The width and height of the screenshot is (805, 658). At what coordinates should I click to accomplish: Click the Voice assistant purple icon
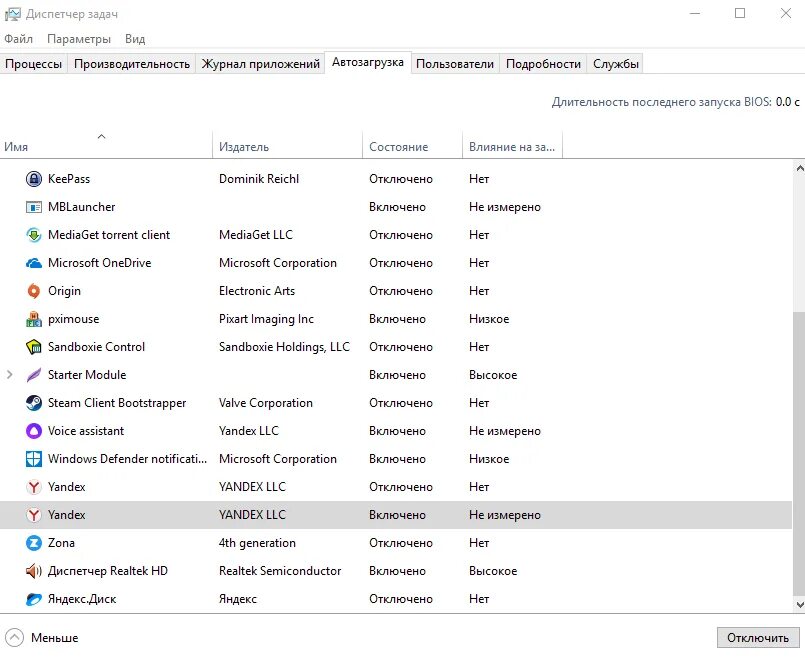pos(34,431)
